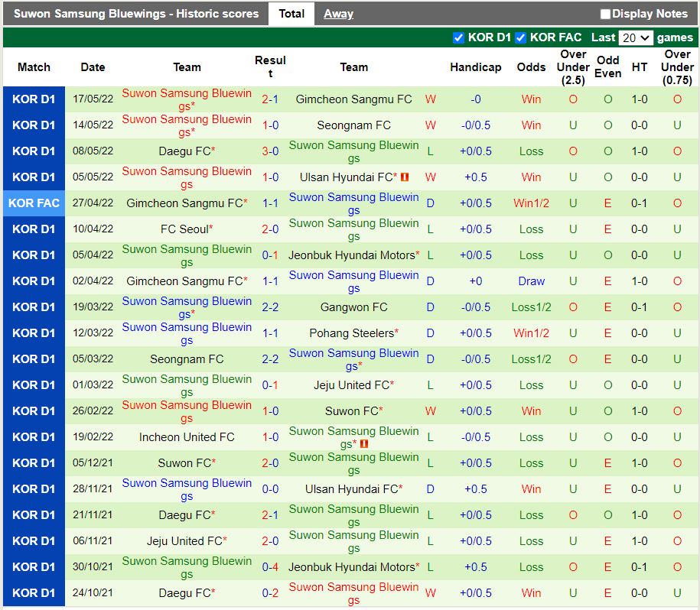700x610 pixels.
Task: Click the Jeonbuk Hyundai Motors team link
Action: pyautogui.click(x=353, y=255)
